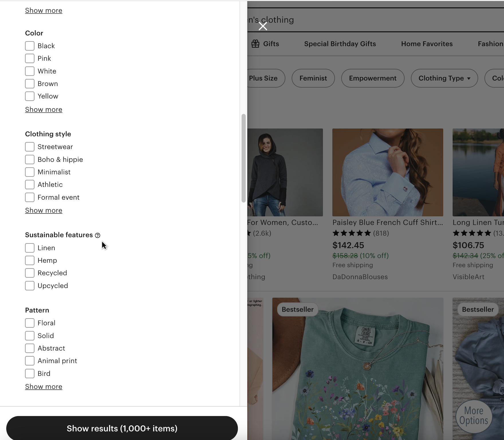Click Show results (1,000+ items) button
Image resolution: width=504 pixels, height=440 pixels.
[122, 428]
